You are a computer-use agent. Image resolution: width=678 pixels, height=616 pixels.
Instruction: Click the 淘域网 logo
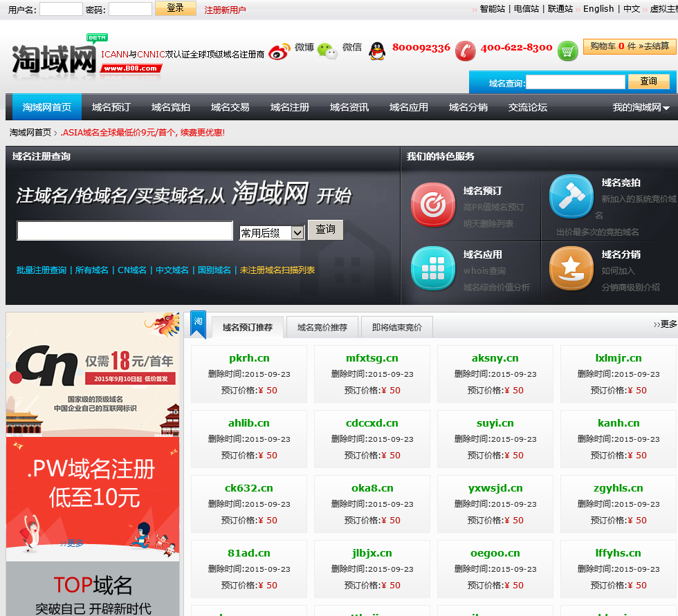pyautogui.click(x=54, y=59)
